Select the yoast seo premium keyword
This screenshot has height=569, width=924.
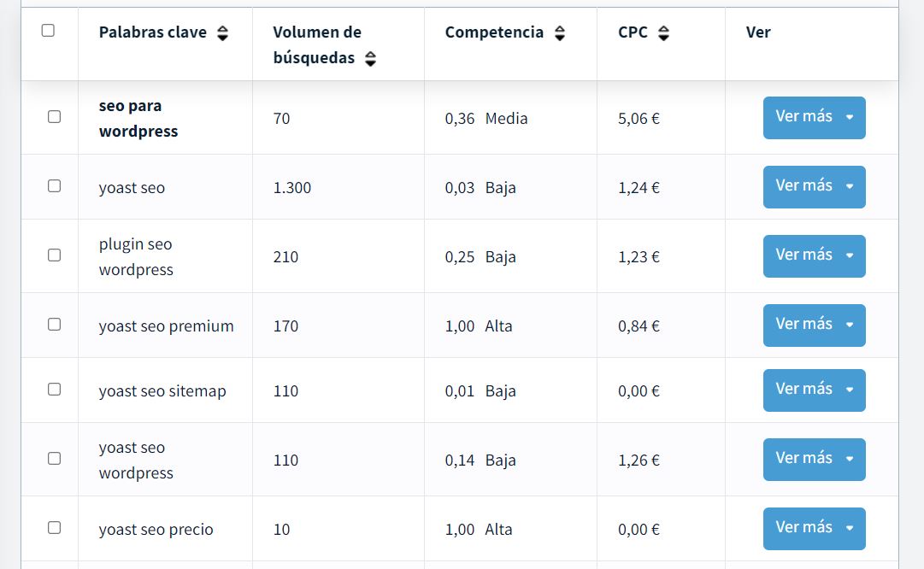click(x=54, y=325)
